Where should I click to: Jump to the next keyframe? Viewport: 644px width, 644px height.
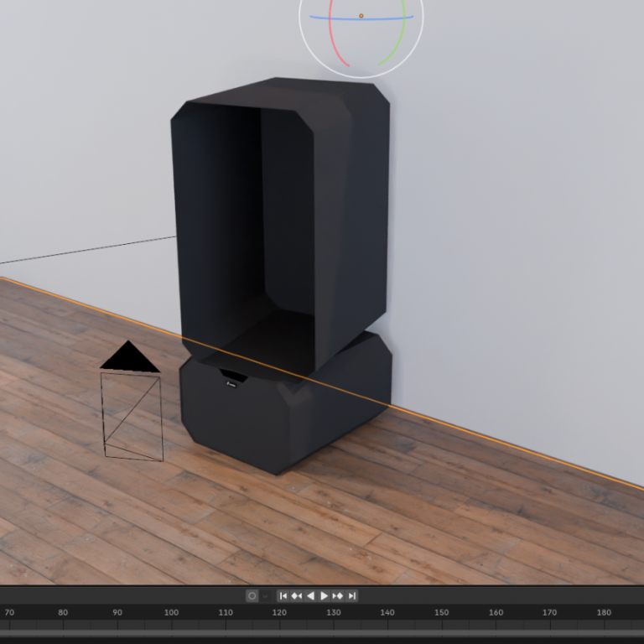point(338,595)
